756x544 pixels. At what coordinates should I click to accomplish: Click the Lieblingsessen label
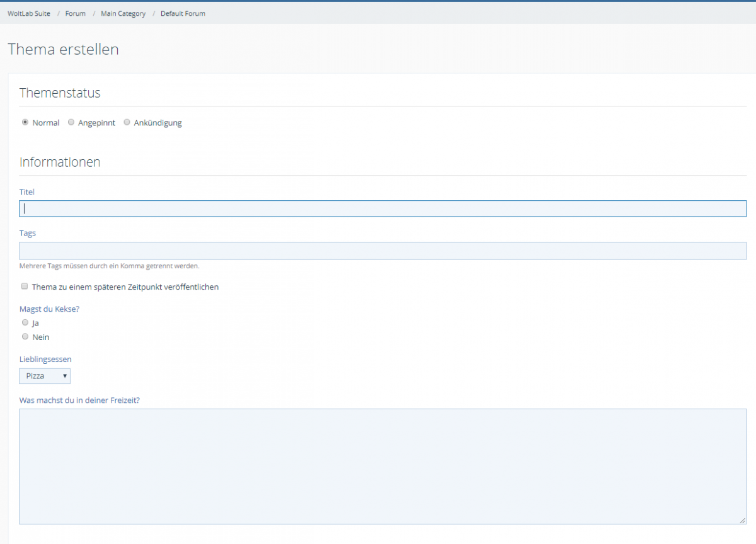click(x=45, y=359)
